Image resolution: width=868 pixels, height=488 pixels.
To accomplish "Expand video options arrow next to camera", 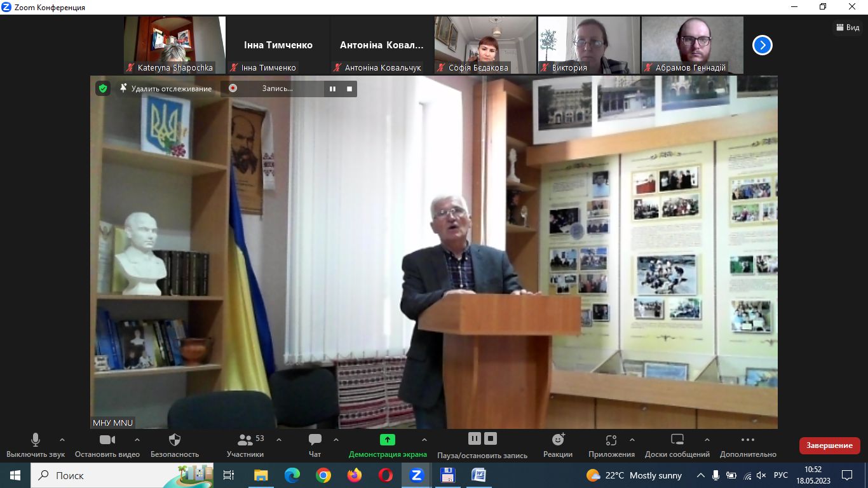I will coord(137,440).
